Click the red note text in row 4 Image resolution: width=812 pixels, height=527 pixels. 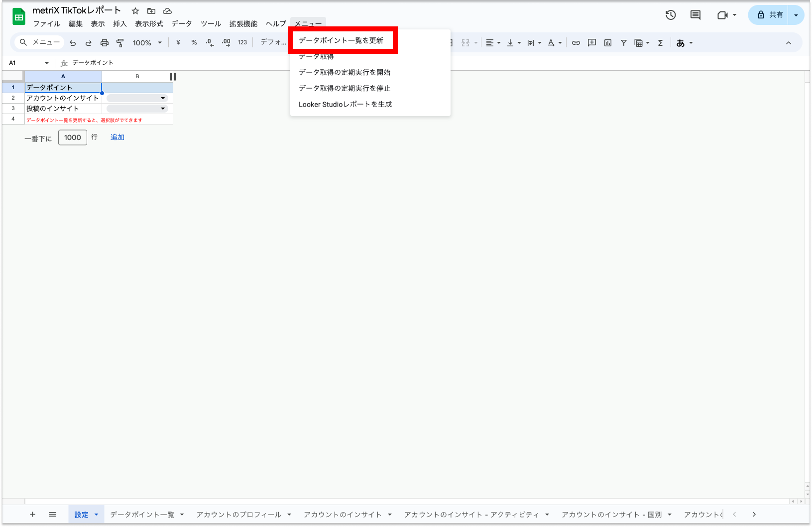[x=84, y=120]
